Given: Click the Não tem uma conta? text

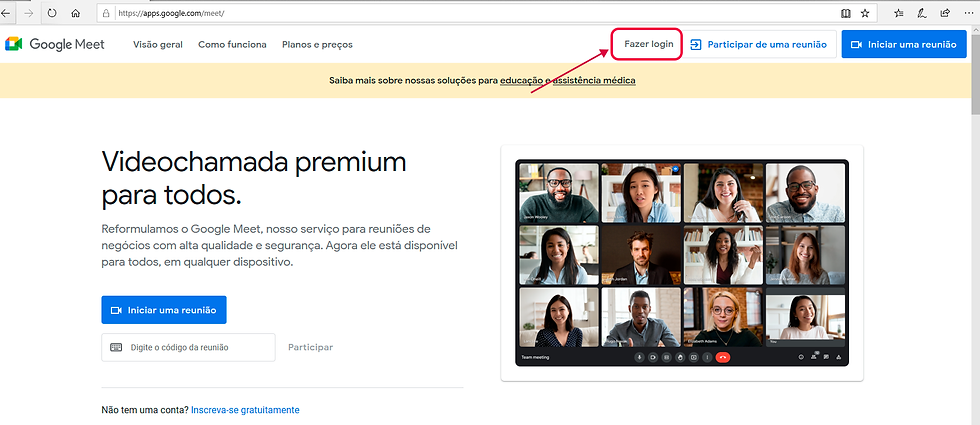Looking at the screenshot, I should [145, 410].
